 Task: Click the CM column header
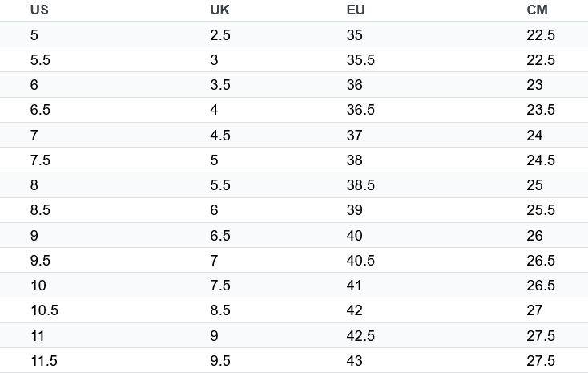[537, 10]
